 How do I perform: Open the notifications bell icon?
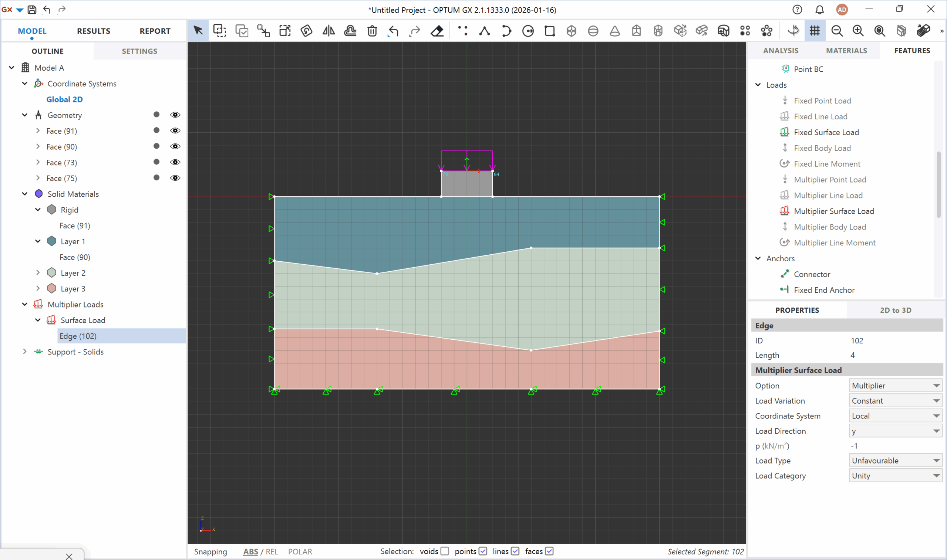[819, 10]
